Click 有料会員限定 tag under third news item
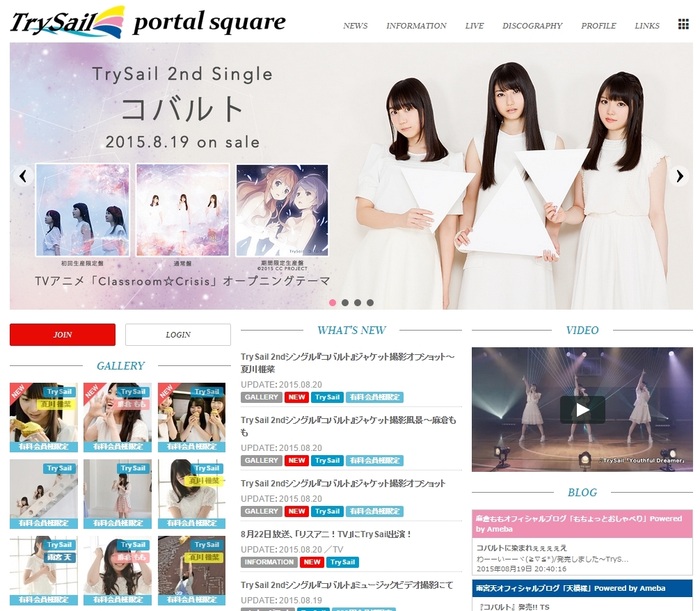Viewport: 700px width, 611px height. (374, 511)
